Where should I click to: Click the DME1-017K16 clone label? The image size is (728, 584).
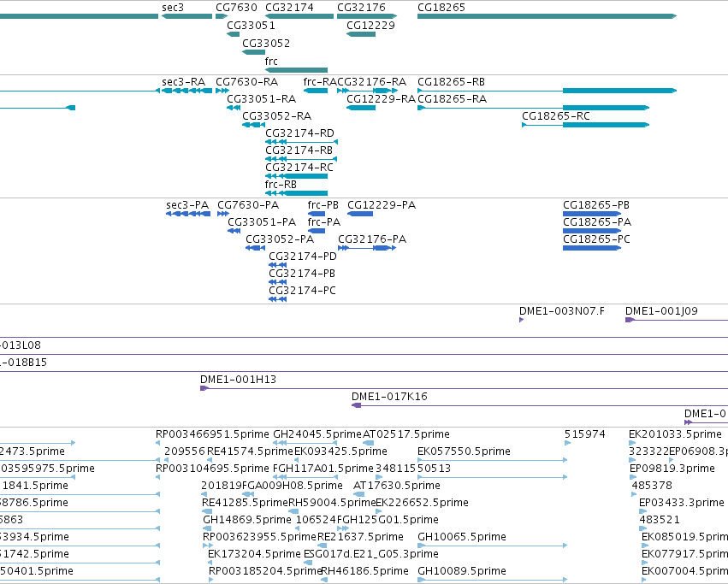click(x=389, y=397)
